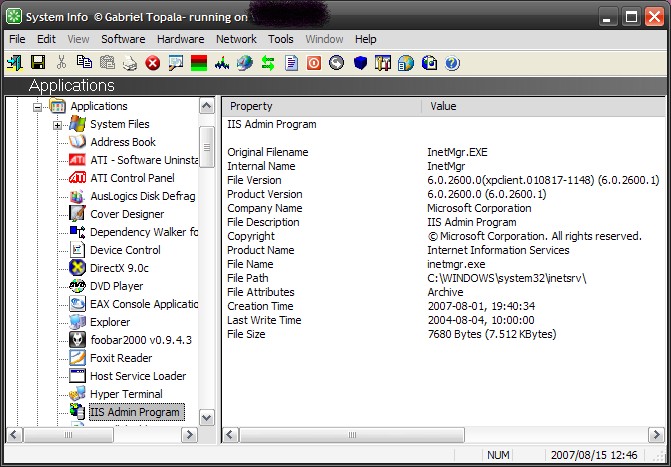
Task: Select AusLogics Disk Defrag entry
Action: pyautogui.click(x=143, y=196)
